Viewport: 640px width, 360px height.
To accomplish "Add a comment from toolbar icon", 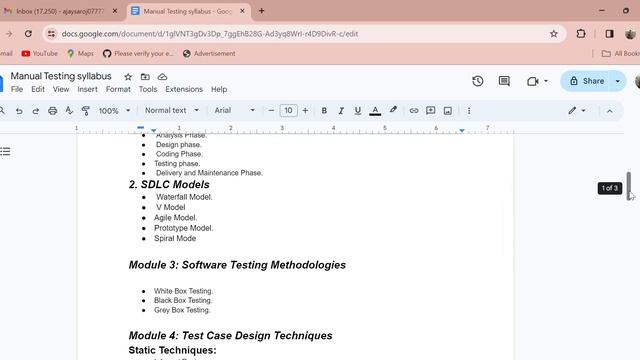I will pos(431,111).
